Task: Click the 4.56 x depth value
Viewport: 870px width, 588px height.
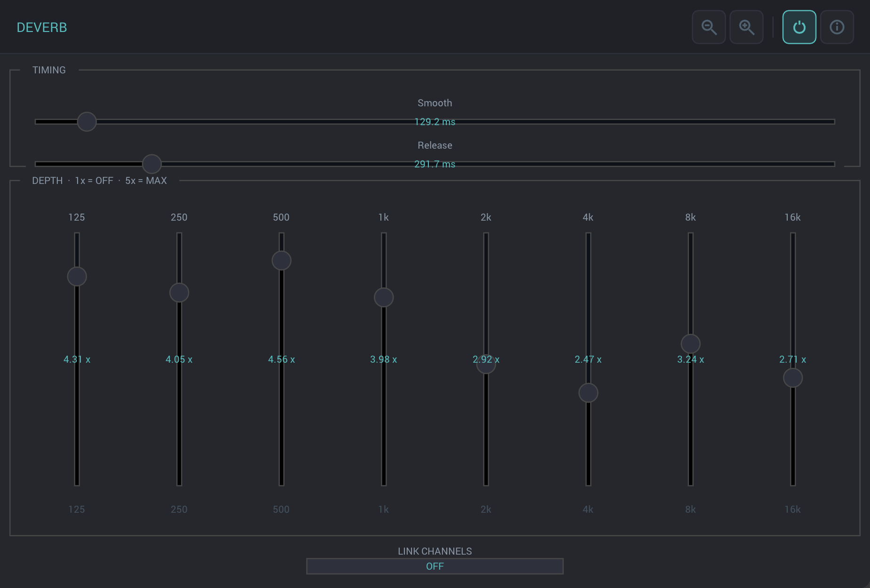Action: point(281,359)
